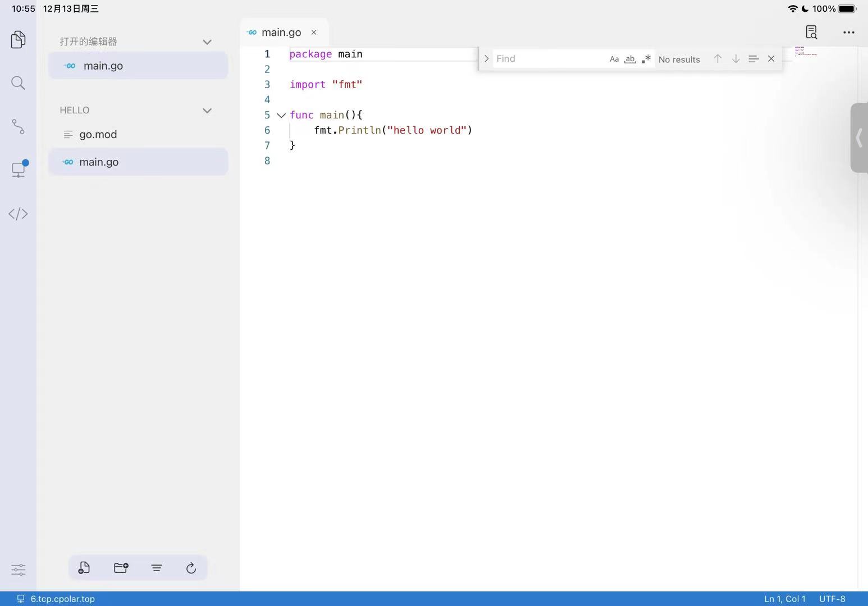This screenshot has height=606, width=868.
Task: Open the Remote connections panel
Action: click(x=19, y=169)
